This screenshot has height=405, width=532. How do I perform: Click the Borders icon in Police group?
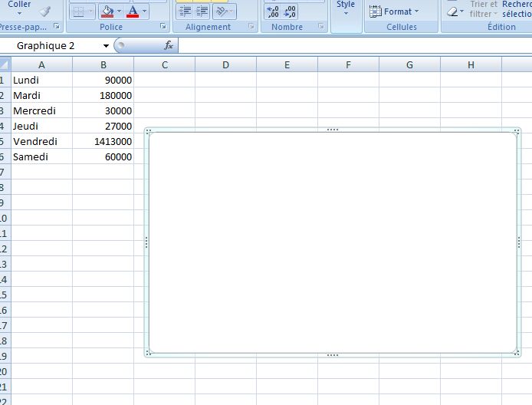coord(79,11)
